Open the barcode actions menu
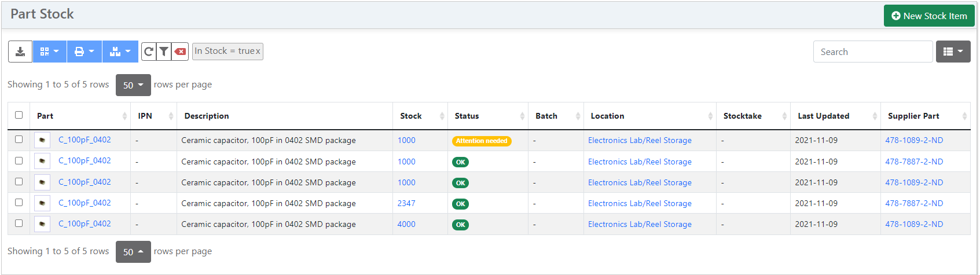The width and height of the screenshot is (980, 275). click(x=50, y=52)
